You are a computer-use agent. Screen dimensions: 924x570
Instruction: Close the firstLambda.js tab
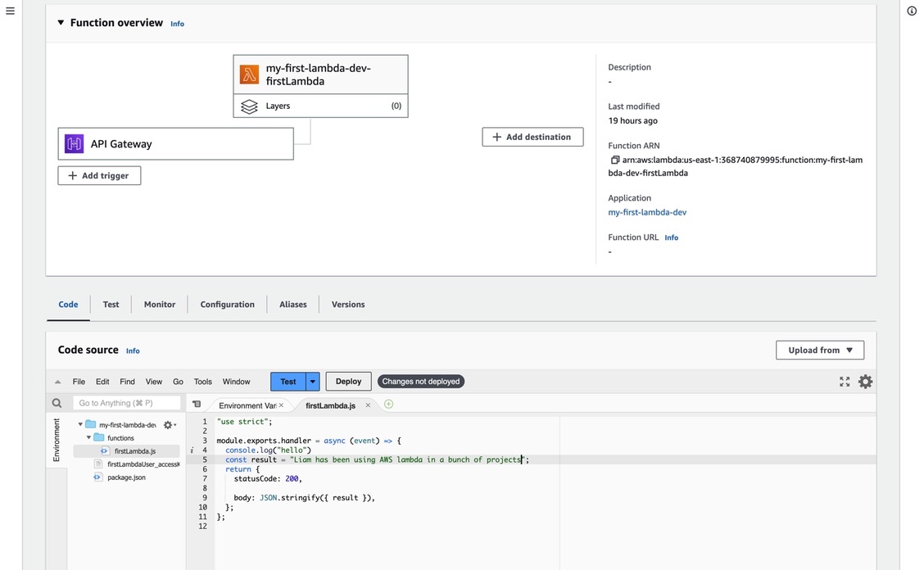click(x=368, y=405)
